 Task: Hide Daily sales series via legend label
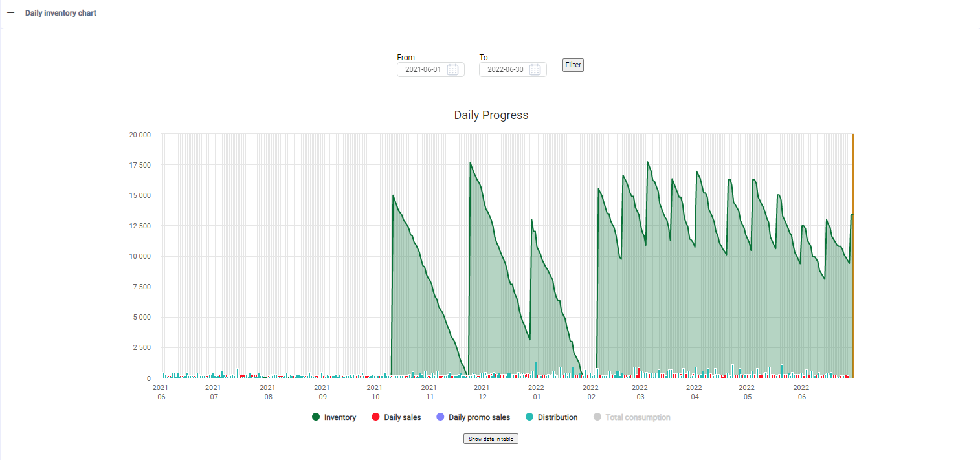pyautogui.click(x=402, y=417)
